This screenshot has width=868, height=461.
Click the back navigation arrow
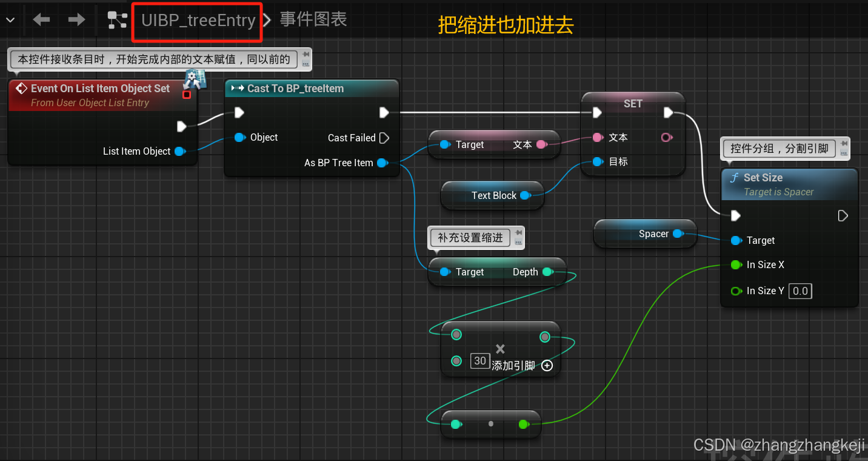(x=41, y=19)
